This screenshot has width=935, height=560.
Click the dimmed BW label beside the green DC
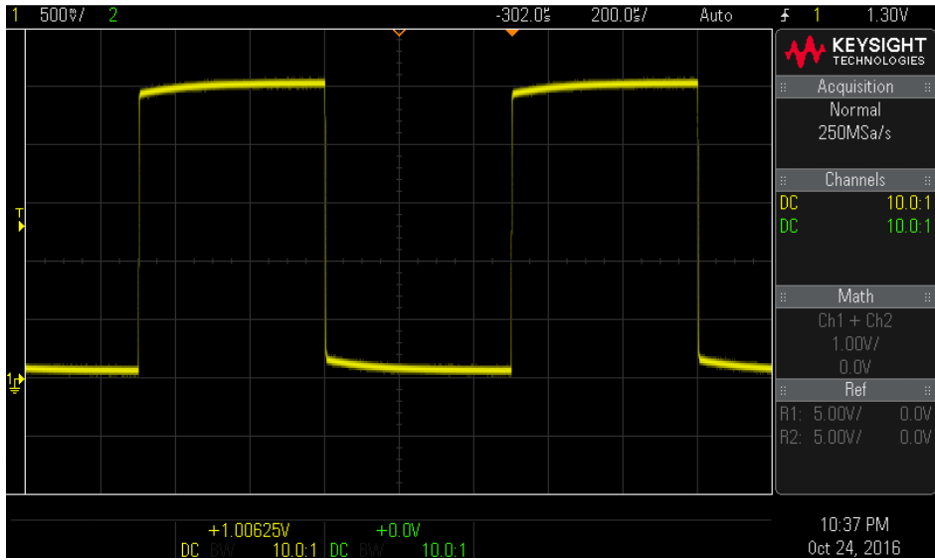click(371, 550)
